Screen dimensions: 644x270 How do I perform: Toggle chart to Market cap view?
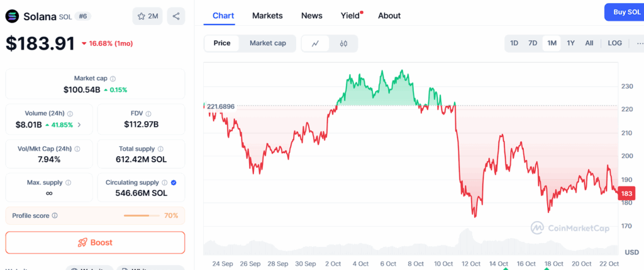(267, 43)
